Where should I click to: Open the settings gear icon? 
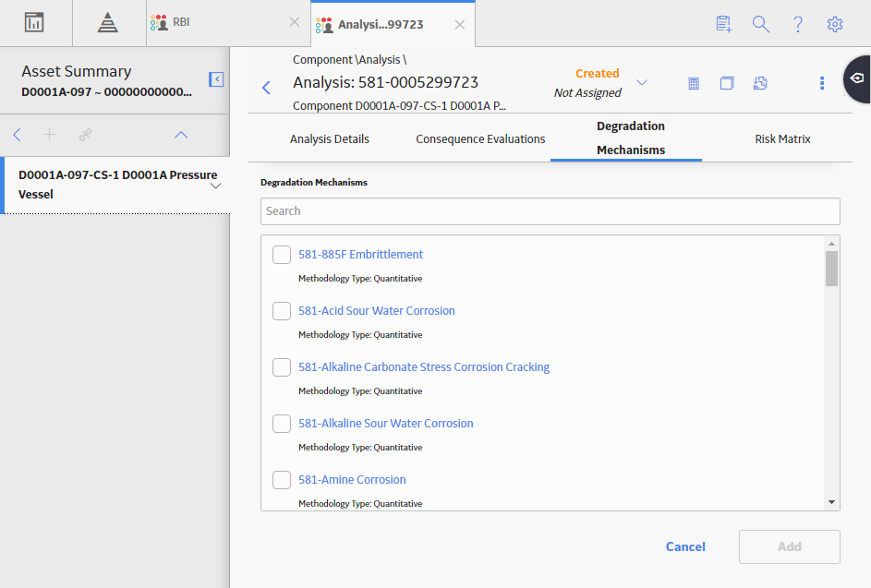click(x=835, y=24)
